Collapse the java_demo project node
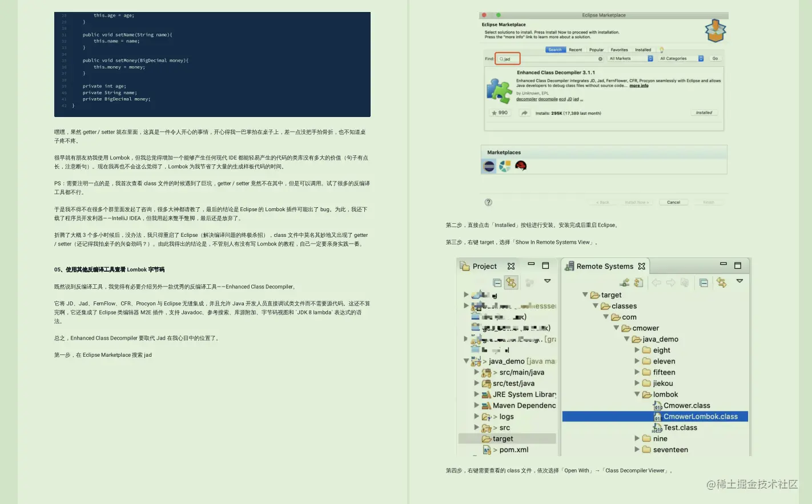This screenshot has height=504, width=812. (x=466, y=361)
